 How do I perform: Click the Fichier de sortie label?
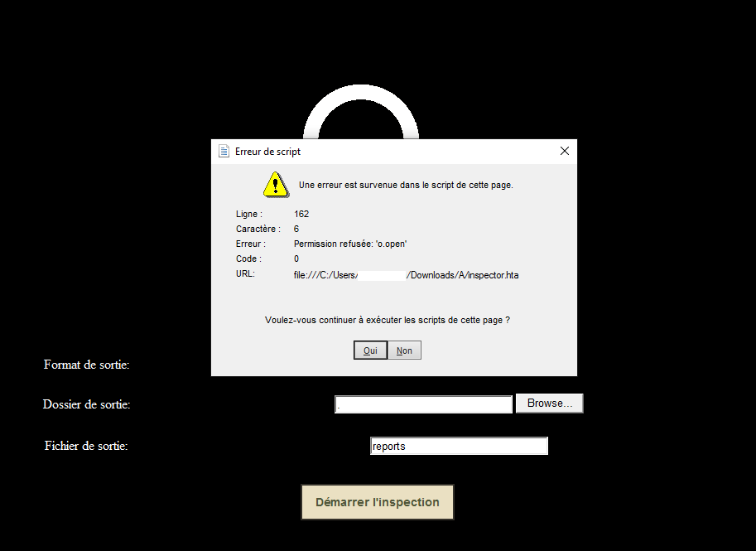(x=86, y=446)
